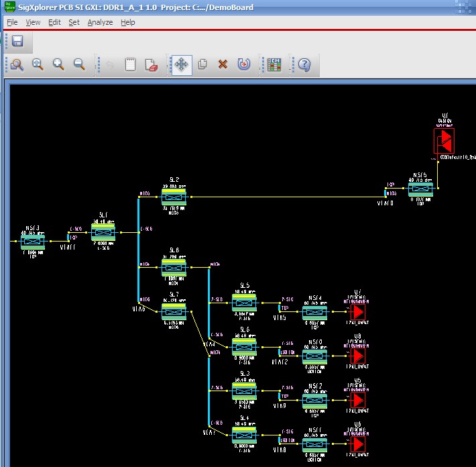The width and height of the screenshot is (476, 467).
Task: Open the File menu
Action: (x=12, y=22)
